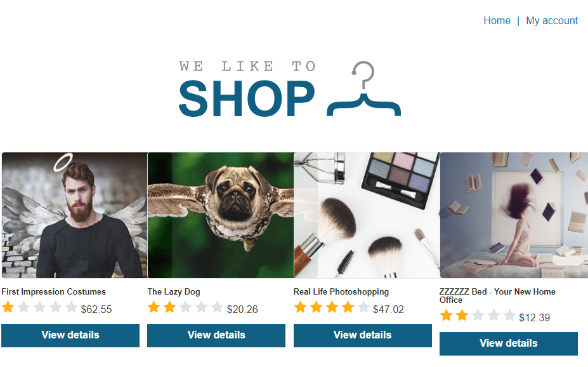Open the bearded angel costume image
The width and height of the screenshot is (588, 367).
click(x=75, y=215)
